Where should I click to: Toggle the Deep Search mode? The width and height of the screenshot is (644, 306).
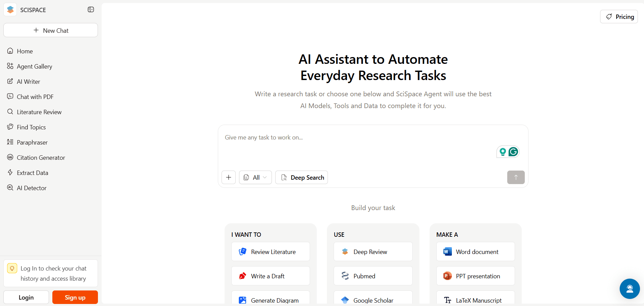301,177
